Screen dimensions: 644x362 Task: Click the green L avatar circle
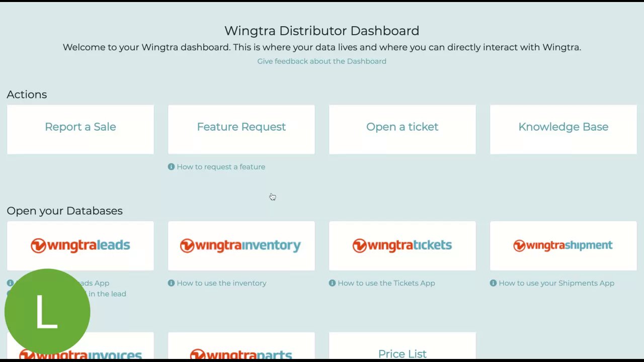tap(47, 312)
